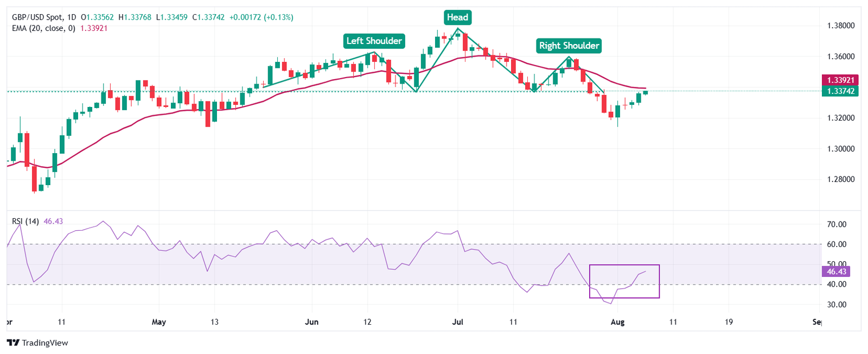The image size is (868, 354).
Task: Click the Jun date label on time axis
Action: [311, 322]
